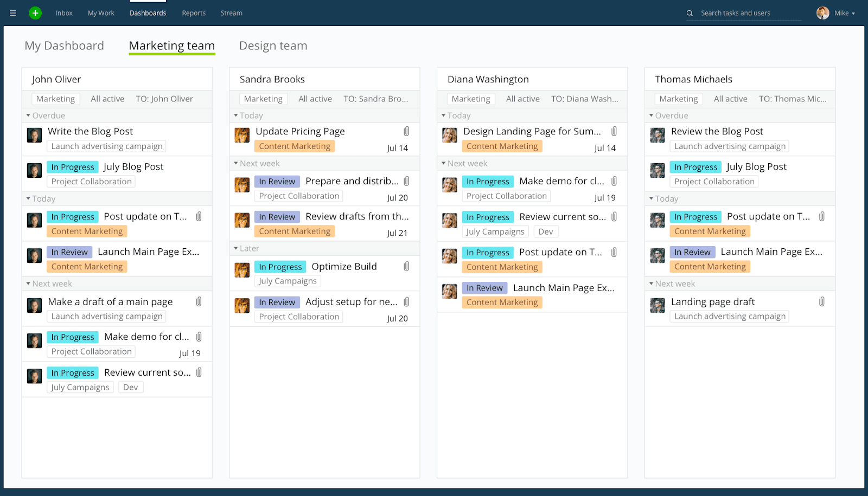868x496 pixels.
Task: Collapse Overdue section in Thomas Michaels column
Action: pos(651,115)
